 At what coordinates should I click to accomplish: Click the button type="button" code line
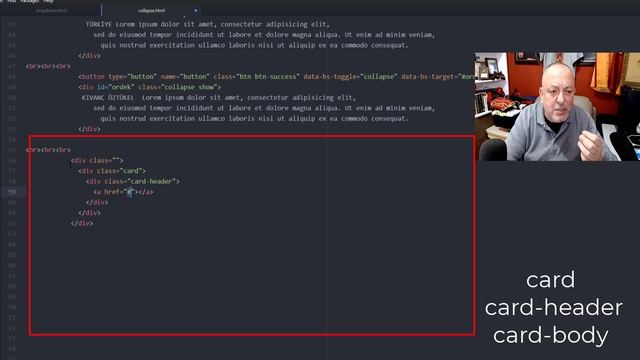click(x=277, y=76)
